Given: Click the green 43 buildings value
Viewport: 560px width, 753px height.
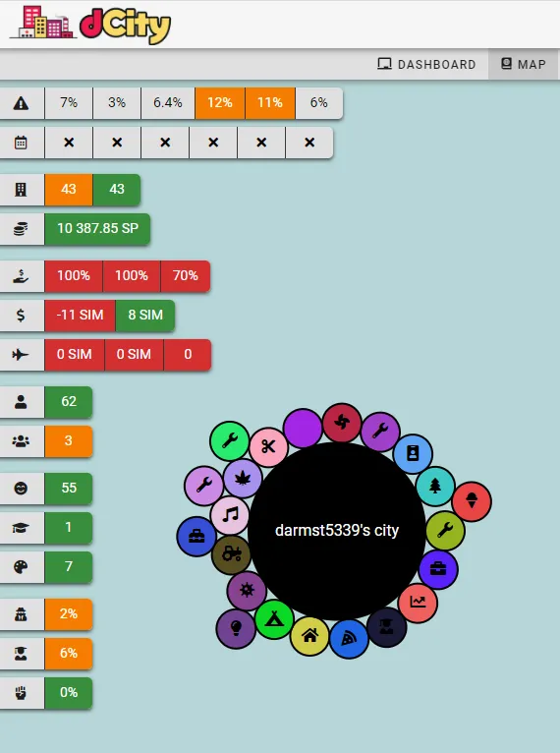Looking at the screenshot, I should tap(117, 189).
